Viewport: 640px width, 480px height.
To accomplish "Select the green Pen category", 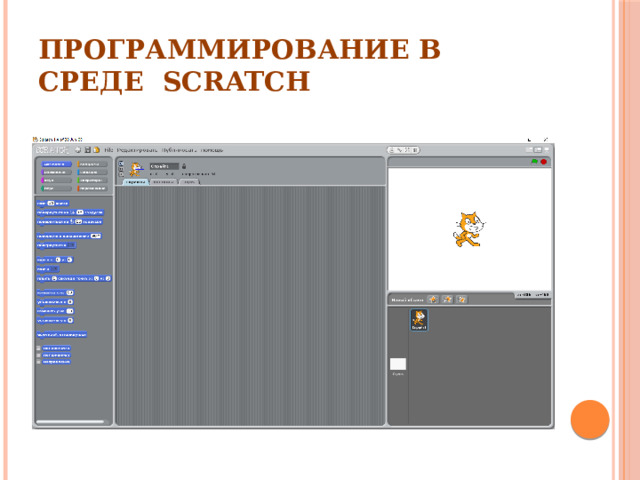I will click(56, 189).
